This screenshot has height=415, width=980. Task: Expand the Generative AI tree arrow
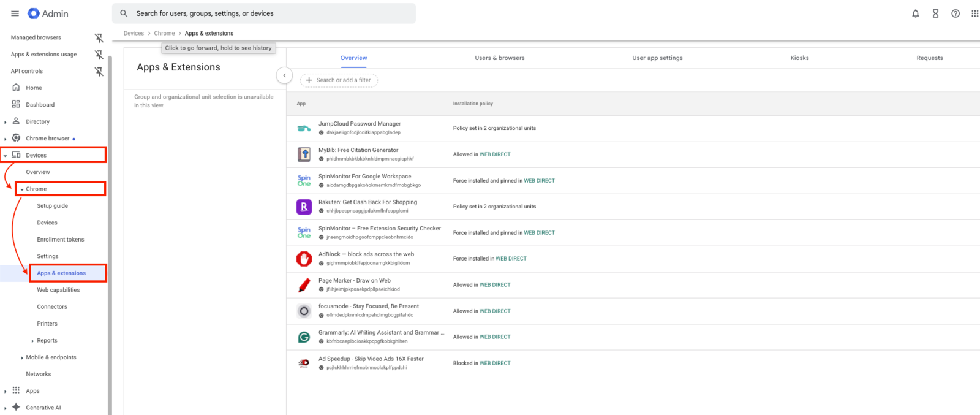point(6,408)
